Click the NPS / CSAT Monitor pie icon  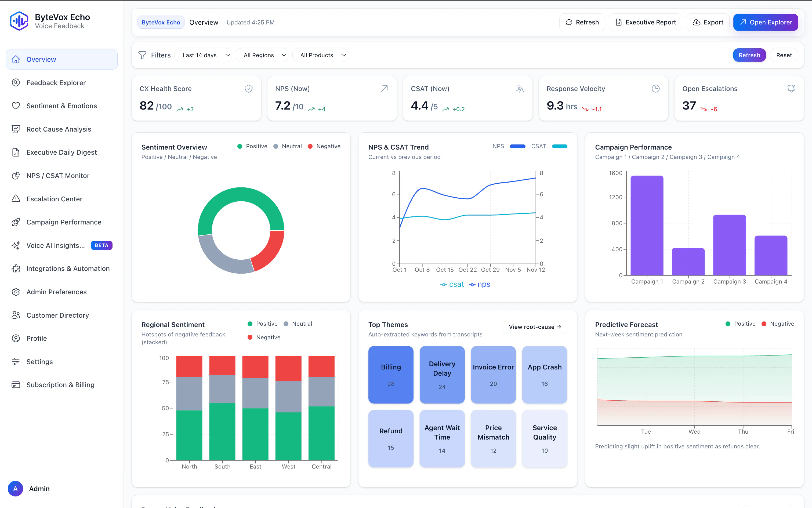click(x=16, y=176)
